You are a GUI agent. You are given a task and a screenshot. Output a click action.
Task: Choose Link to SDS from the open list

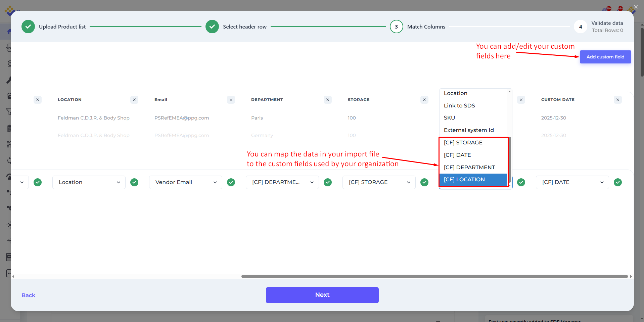click(459, 105)
